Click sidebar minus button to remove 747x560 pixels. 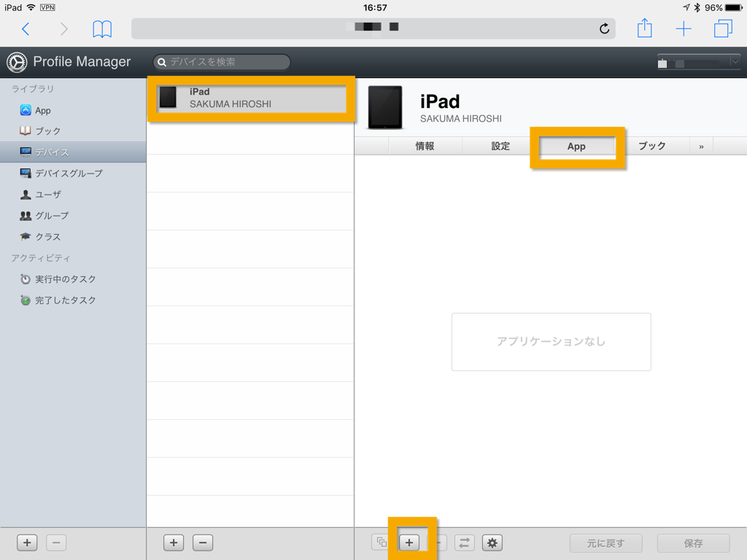pyautogui.click(x=56, y=542)
